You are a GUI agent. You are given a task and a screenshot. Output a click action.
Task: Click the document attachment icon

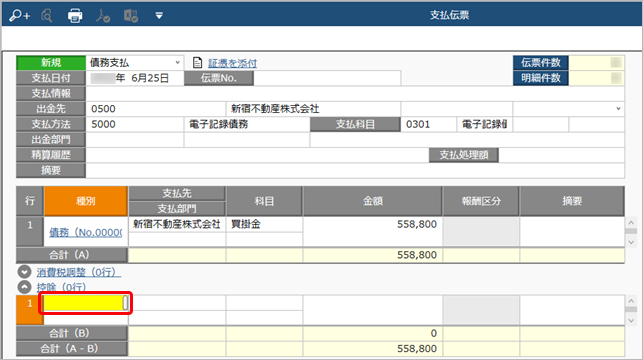pos(197,63)
